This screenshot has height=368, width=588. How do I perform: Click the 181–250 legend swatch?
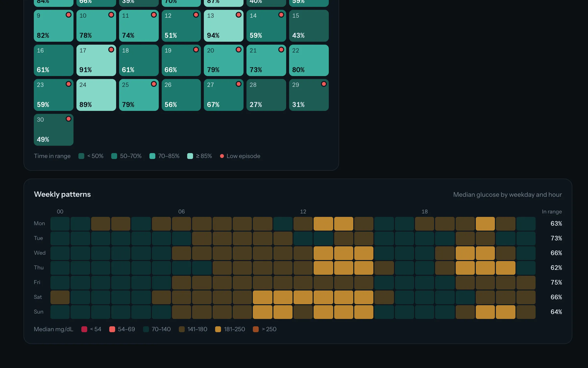(218, 329)
